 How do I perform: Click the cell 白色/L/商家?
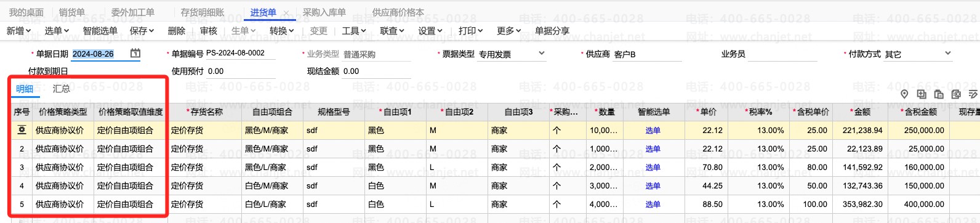272,205
